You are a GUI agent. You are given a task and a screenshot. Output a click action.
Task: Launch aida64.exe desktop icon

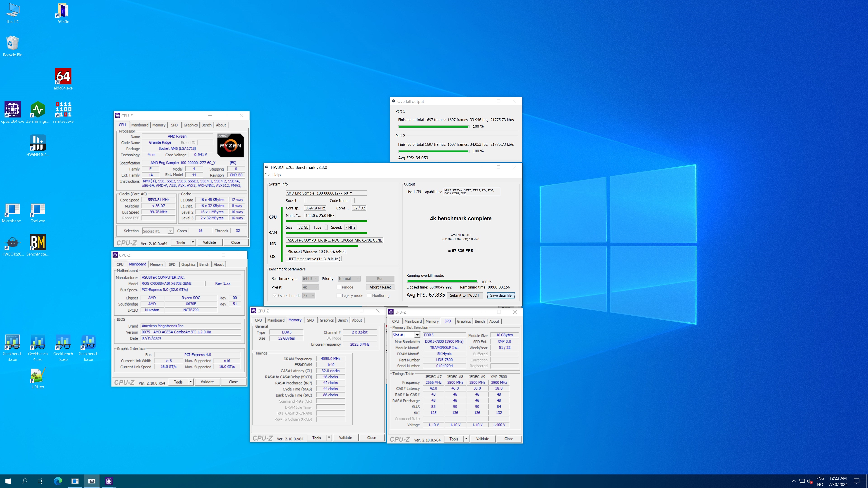tap(63, 80)
